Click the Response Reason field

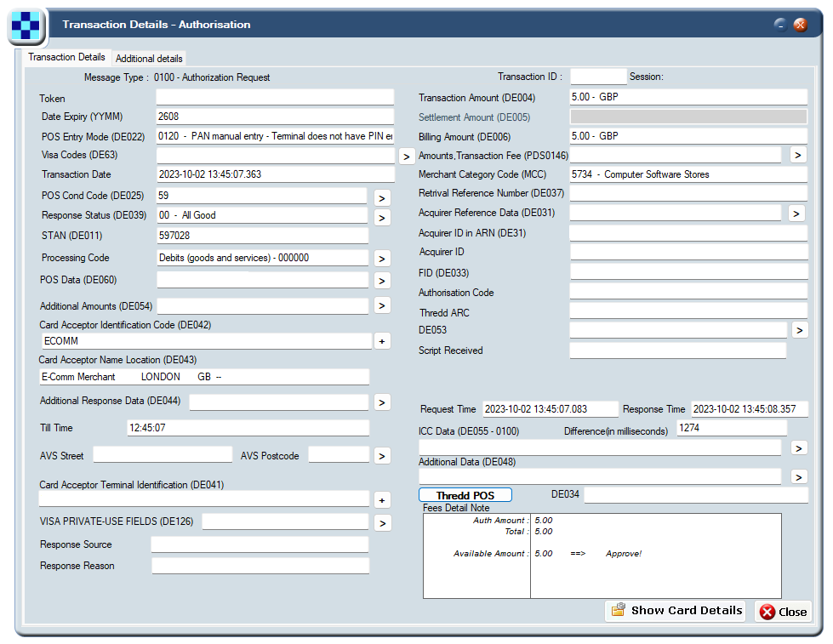pos(260,566)
